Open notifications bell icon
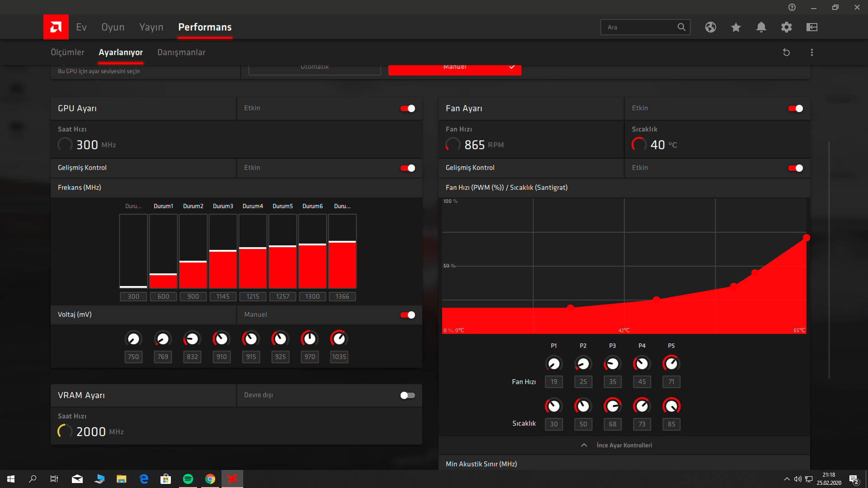Viewport: 868px width, 488px height. pyautogui.click(x=761, y=27)
